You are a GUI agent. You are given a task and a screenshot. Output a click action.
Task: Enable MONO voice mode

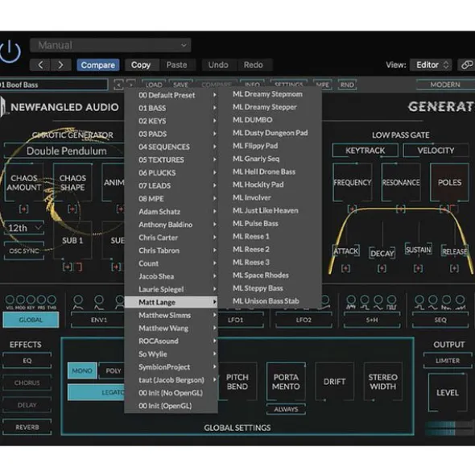pos(82,370)
